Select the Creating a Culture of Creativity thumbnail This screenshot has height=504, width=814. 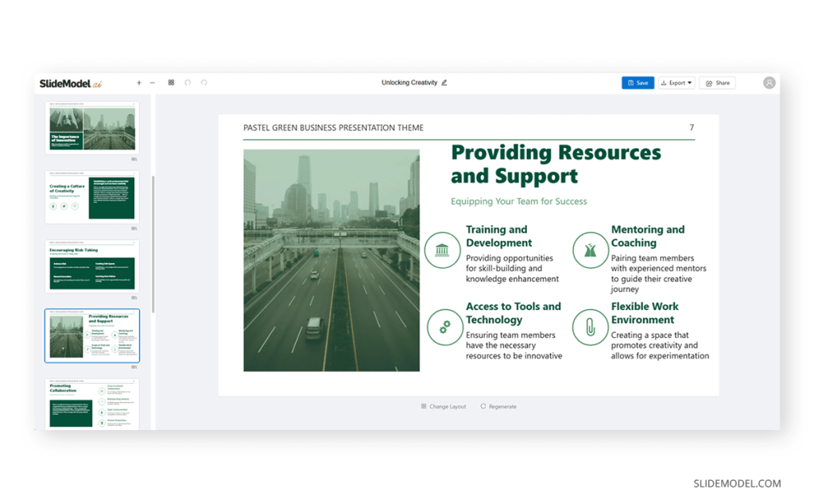(x=92, y=197)
